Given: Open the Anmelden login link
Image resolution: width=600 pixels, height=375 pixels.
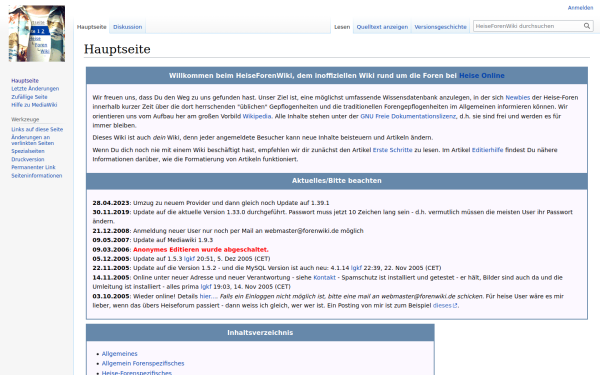Looking at the screenshot, I should pyautogui.click(x=580, y=8).
